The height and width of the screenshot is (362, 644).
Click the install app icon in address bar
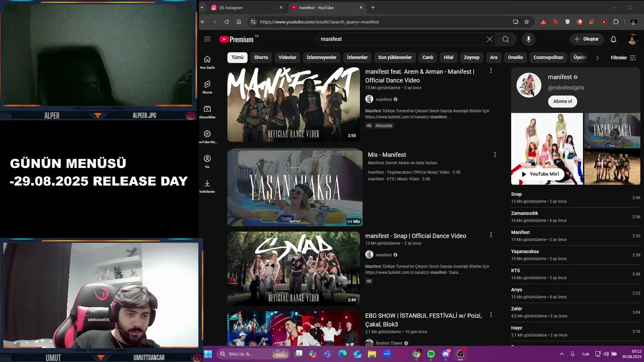[516, 22]
